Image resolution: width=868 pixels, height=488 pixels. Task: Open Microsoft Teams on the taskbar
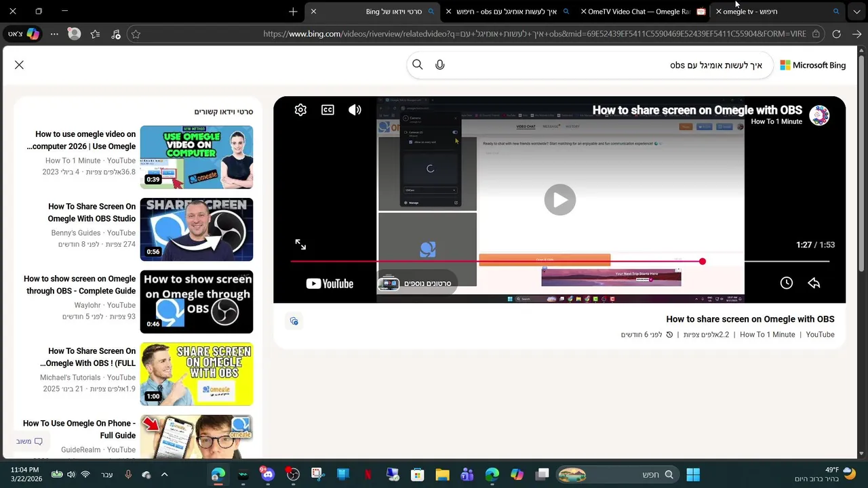[x=467, y=474]
